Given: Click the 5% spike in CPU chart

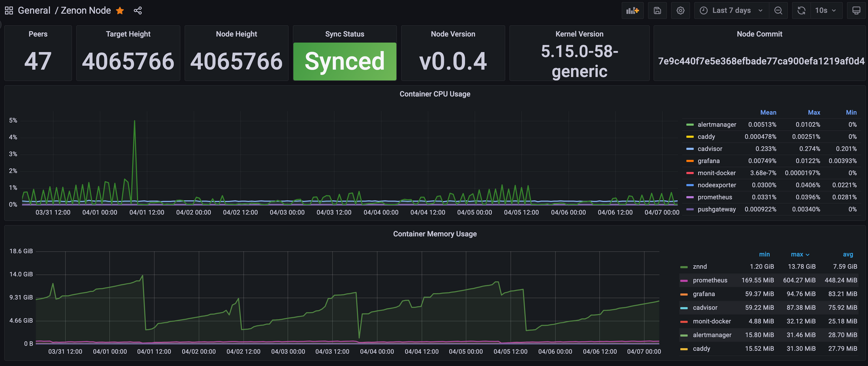Looking at the screenshot, I should pyautogui.click(x=135, y=121).
